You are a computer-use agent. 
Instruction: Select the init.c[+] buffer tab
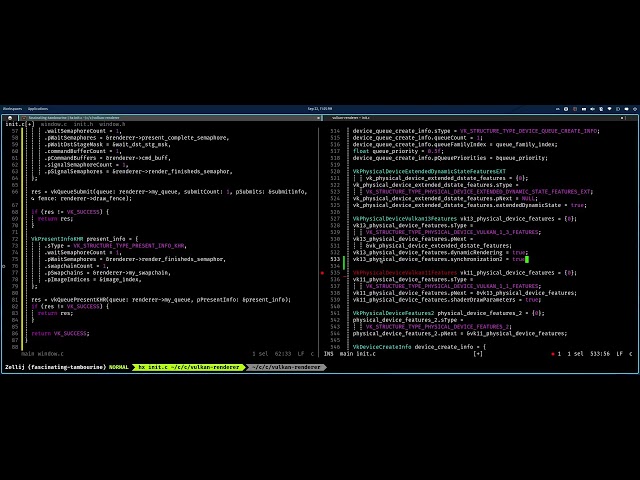(20, 124)
